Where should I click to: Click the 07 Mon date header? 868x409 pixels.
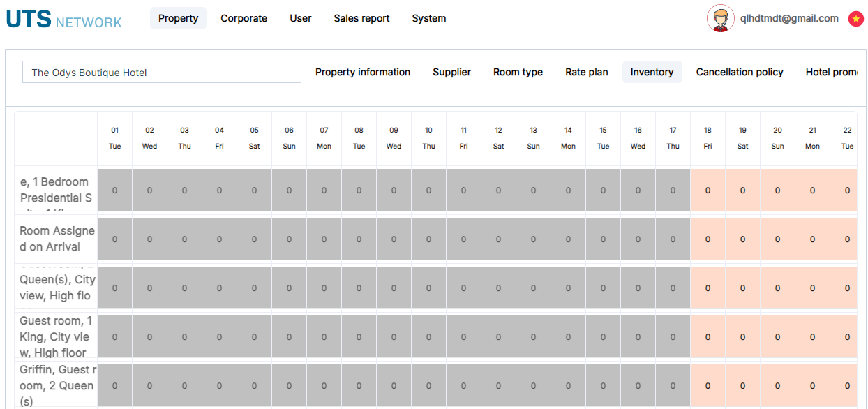click(324, 138)
